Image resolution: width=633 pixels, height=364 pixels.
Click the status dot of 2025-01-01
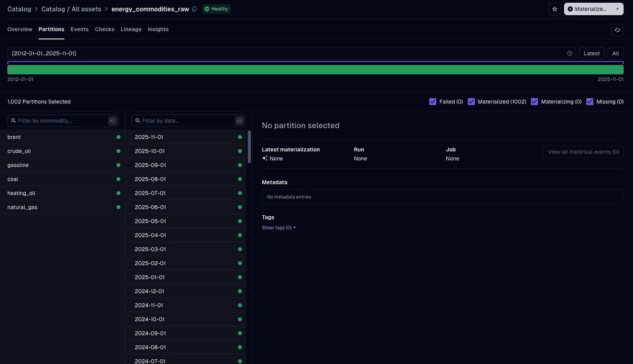[240, 277]
